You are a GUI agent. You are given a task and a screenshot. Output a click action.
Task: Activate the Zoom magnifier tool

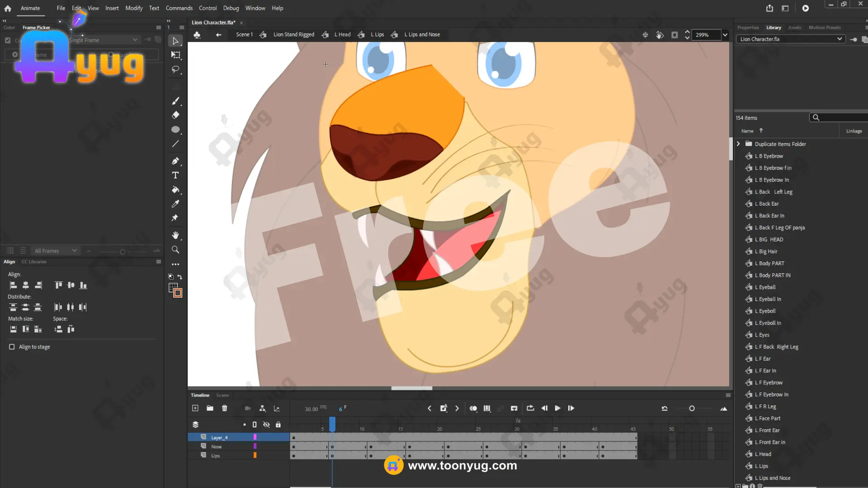pos(175,250)
